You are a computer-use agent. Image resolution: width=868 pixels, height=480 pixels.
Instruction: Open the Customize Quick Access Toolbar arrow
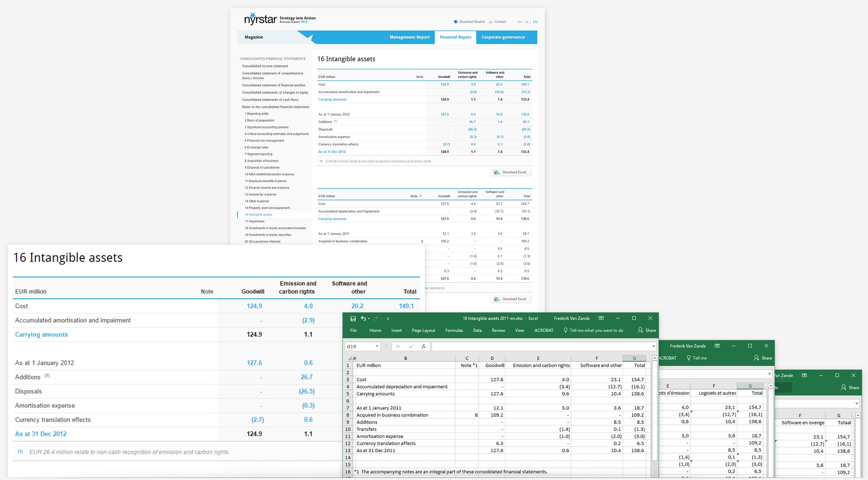(x=388, y=319)
